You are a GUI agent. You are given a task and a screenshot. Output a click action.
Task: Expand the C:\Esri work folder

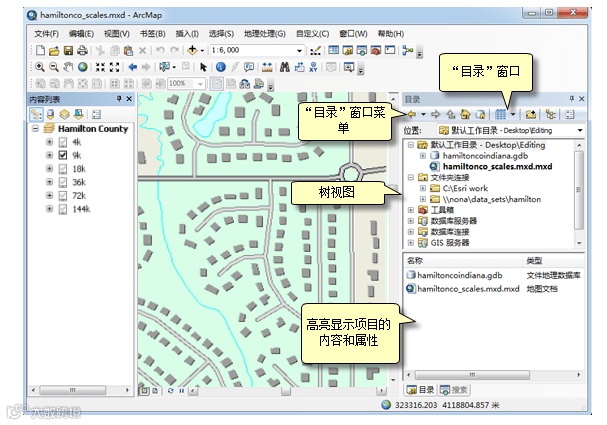(423, 189)
